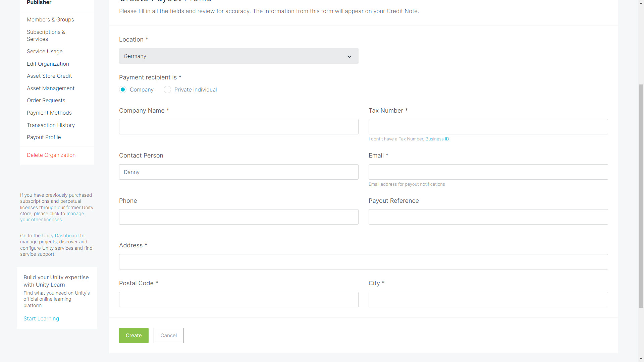This screenshot has width=644, height=362.
Task: Click the Transaction History sidebar icon
Action: (51, 125)
